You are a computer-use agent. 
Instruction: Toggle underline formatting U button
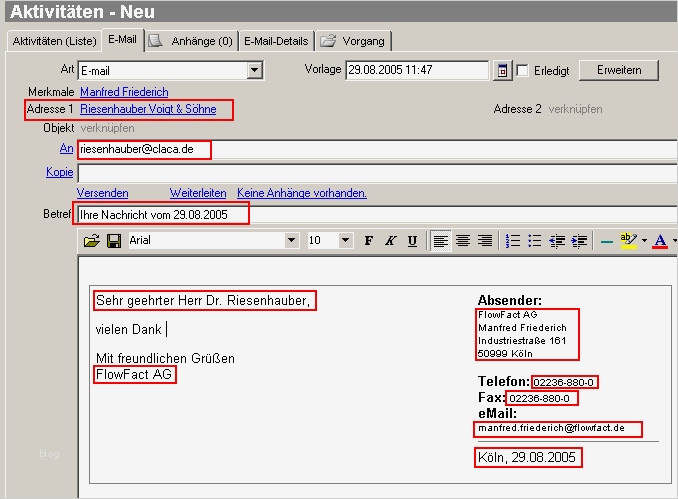click(413, 240)
